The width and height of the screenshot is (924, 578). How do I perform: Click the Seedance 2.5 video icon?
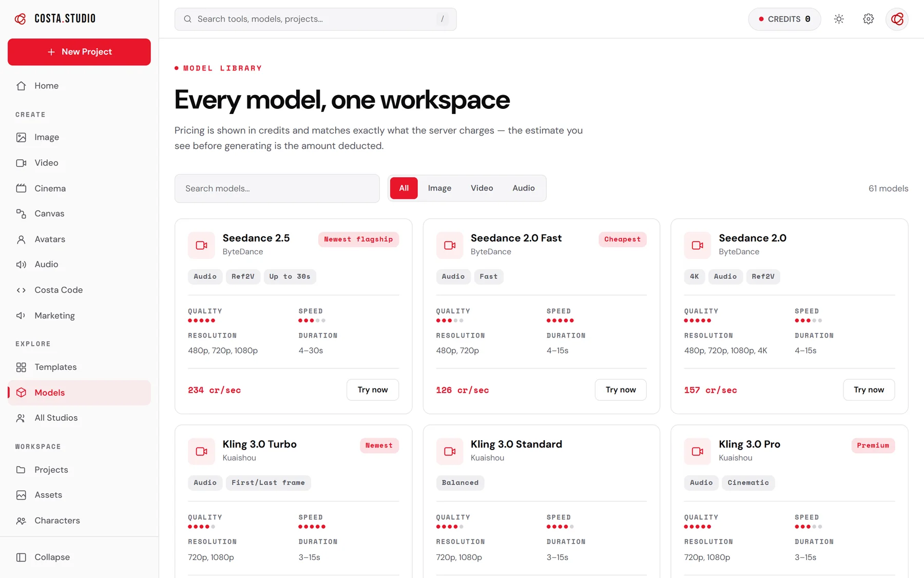202,246
